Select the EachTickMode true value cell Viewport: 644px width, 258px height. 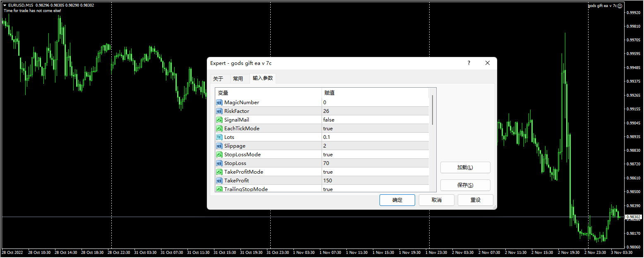375,128
